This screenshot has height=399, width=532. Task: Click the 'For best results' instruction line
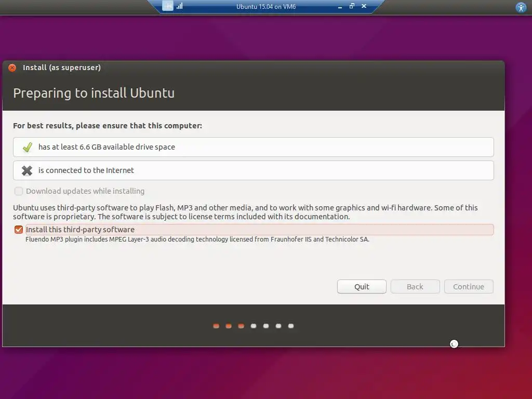(108, 126)
